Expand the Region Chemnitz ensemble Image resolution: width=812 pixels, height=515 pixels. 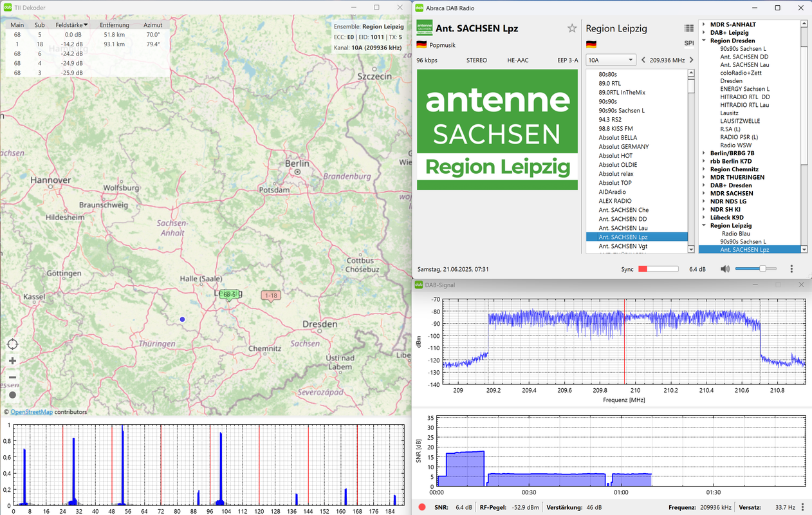[704, 169]
